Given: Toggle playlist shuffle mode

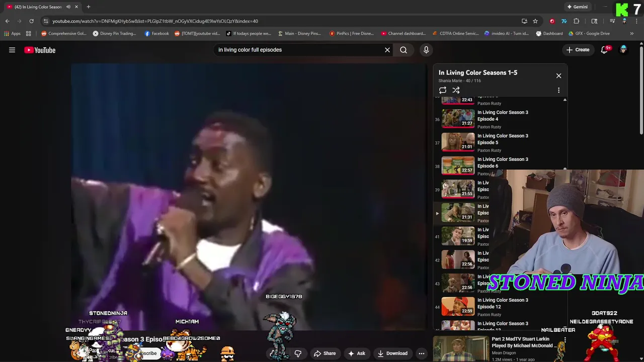Looking at the screenshot, I should coord(456,90).
